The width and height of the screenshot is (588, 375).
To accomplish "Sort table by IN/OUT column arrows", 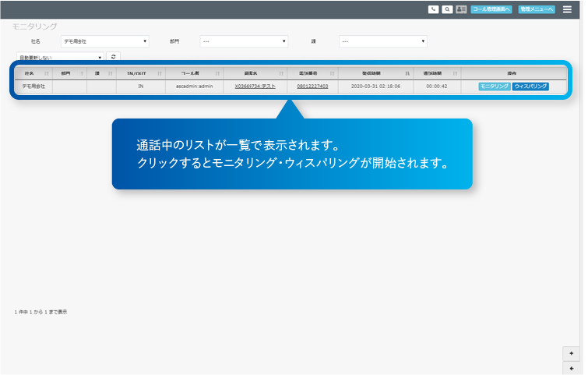I will point(160,73).
